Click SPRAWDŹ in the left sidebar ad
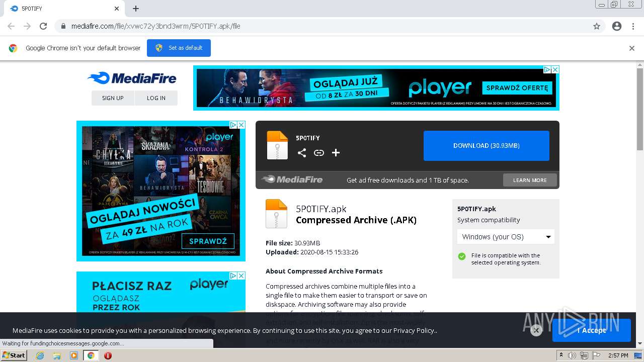The height and width of the screenshot is (362, 644). (208, 241)
